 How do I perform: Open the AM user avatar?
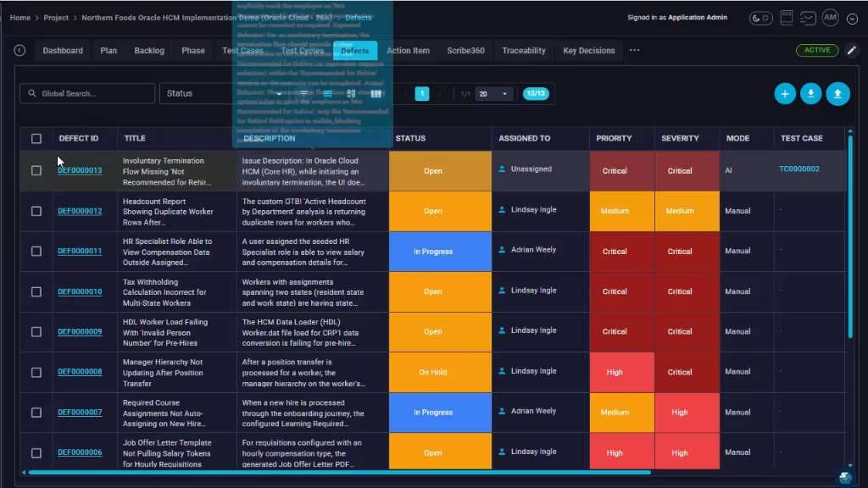tap(830, 18)
